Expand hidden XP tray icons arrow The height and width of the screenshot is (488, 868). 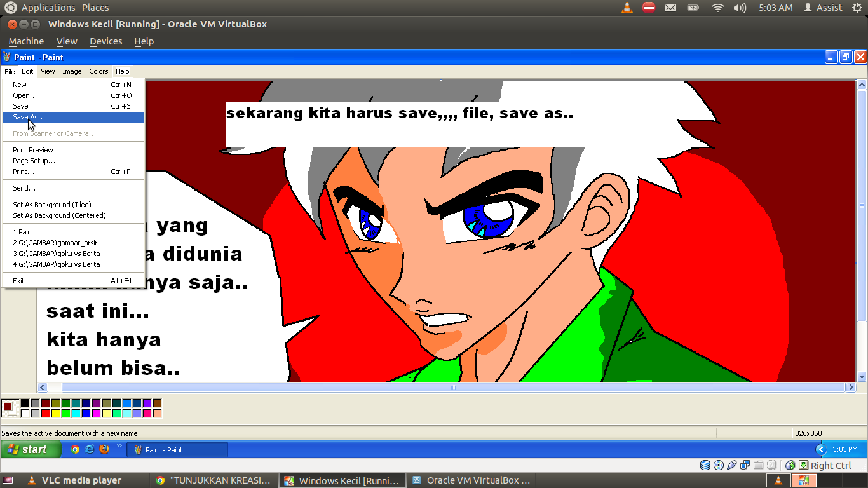[x=822, y=449]
